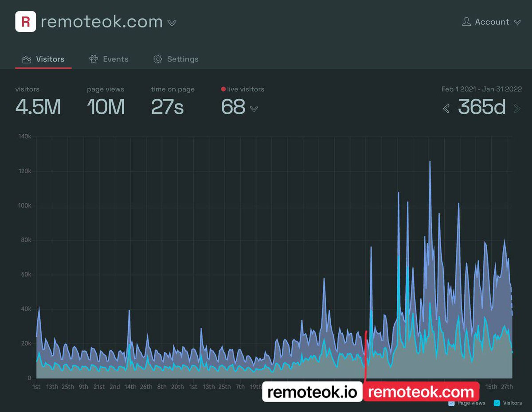
Task: Click the 14th x-axis date label
Action: click(x=130, y=387)
